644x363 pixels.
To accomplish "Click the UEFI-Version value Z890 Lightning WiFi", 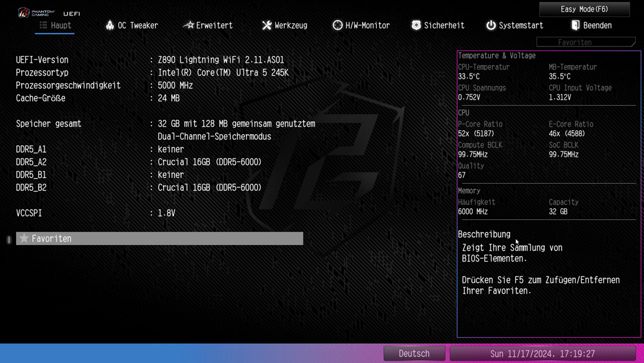I will click(x=221, y=59).
